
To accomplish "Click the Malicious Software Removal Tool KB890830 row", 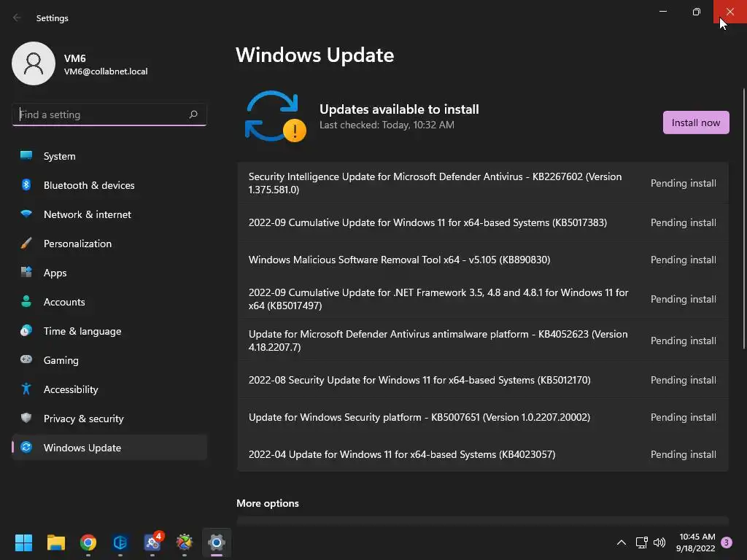I will (483, 260).
